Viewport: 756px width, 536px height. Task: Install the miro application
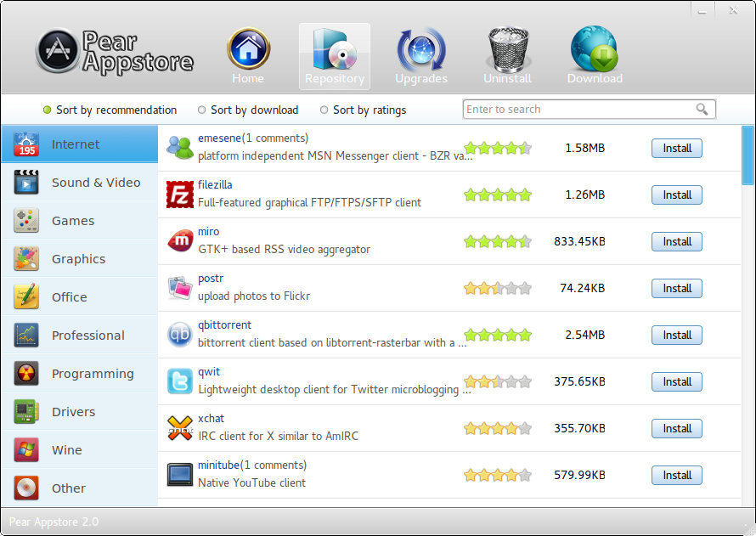tap(676, 241)
